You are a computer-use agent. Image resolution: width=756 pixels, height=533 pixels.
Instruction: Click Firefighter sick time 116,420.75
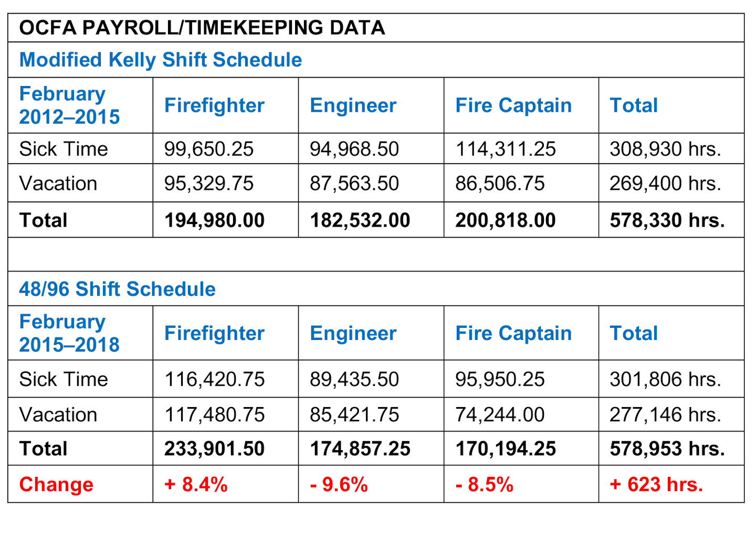[215, 379]
